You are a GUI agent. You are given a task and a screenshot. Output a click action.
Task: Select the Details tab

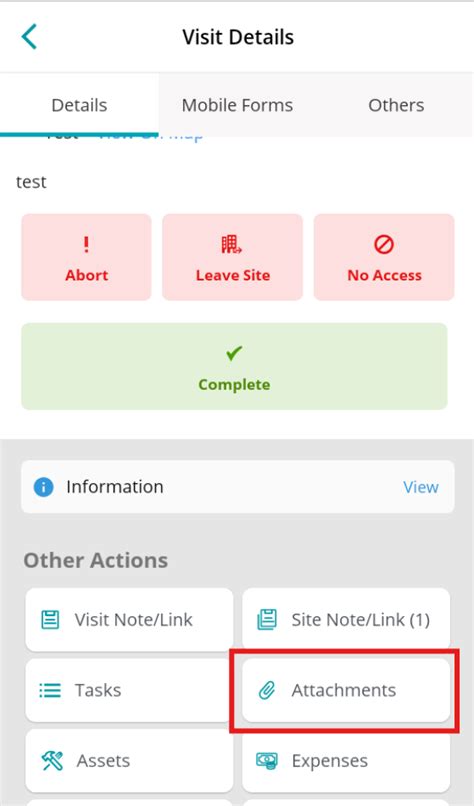(79, 105)
